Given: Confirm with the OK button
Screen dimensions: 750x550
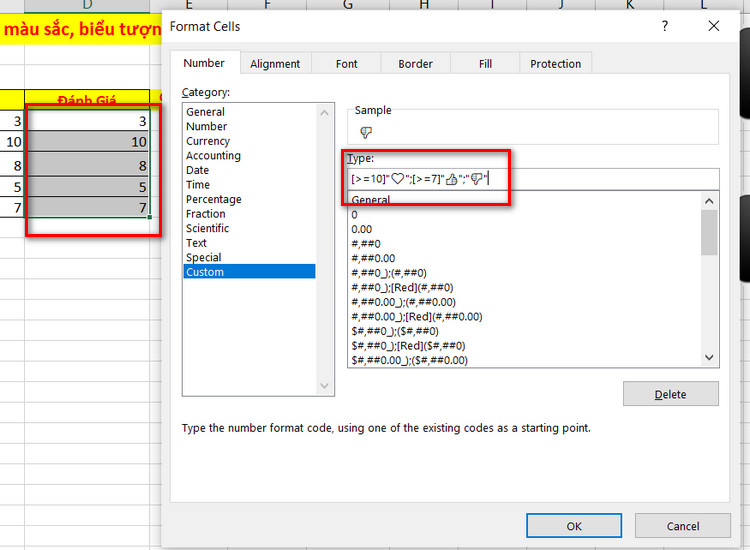Looking at the screenshot, I should (x=573, y=526).
